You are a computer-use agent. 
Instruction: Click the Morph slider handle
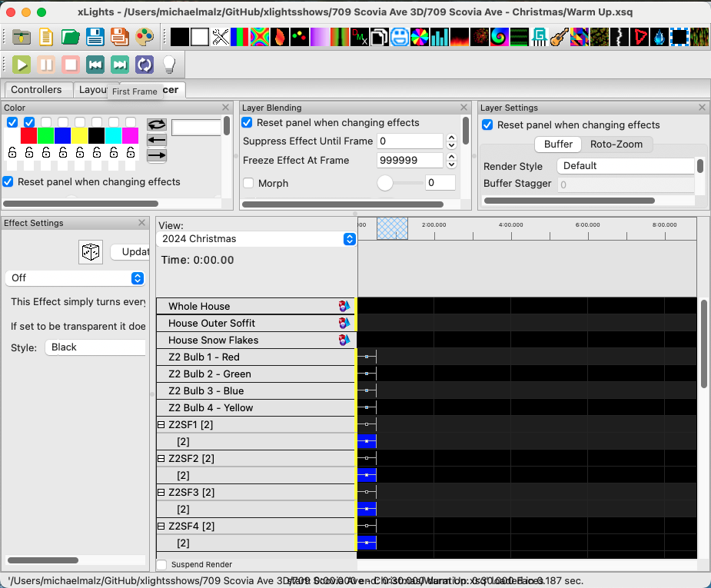click(x=385, y=183)
